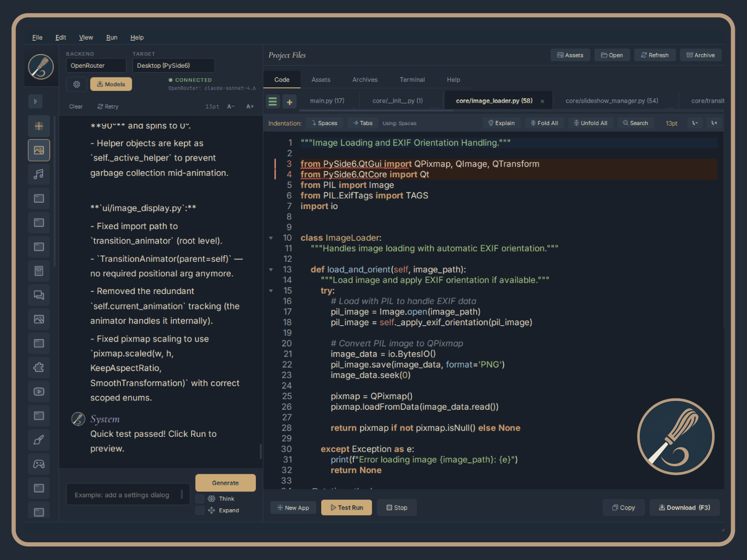The width and height of the screenshot is (747, 560).
Task: Click the settings gear next to Models
Action: pos(76,84)
